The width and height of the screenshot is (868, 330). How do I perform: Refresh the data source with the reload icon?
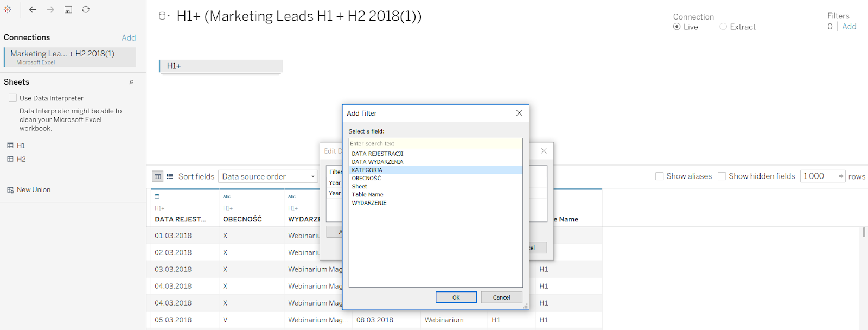click(x=86, y=10)
